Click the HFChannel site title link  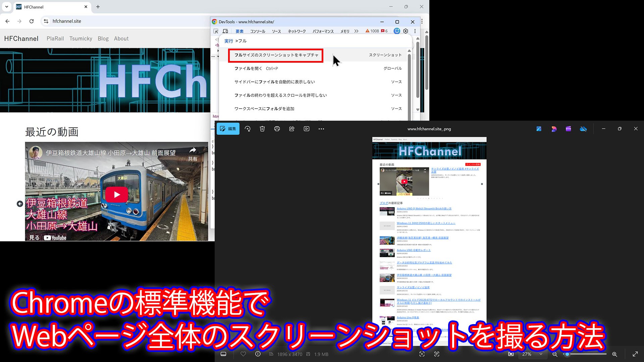point(21,39)
